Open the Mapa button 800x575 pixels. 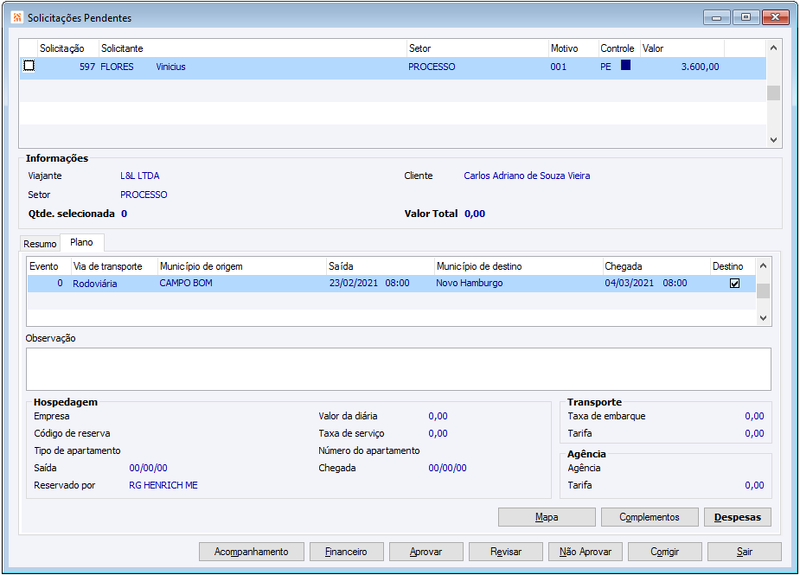point(546,517)
